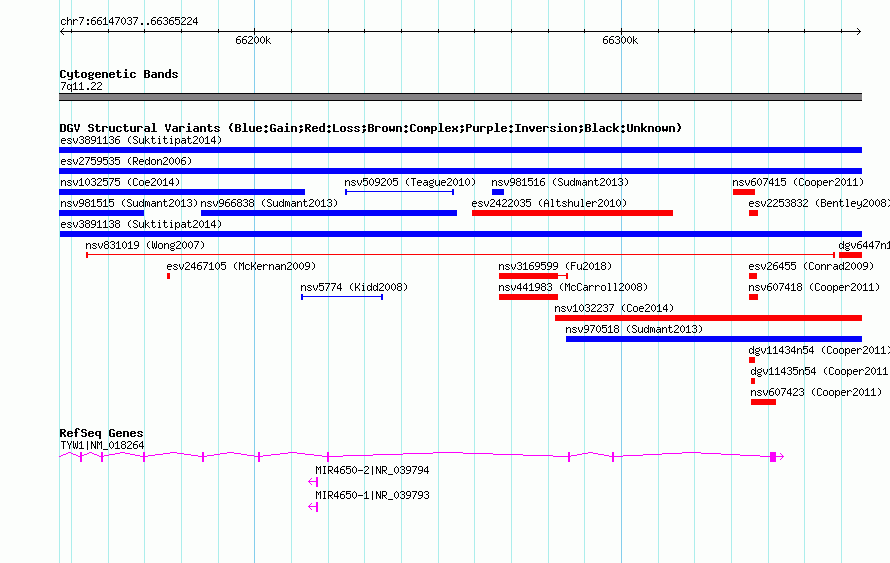Click the nsv831019 (Wong2007) label

[145, 245]
